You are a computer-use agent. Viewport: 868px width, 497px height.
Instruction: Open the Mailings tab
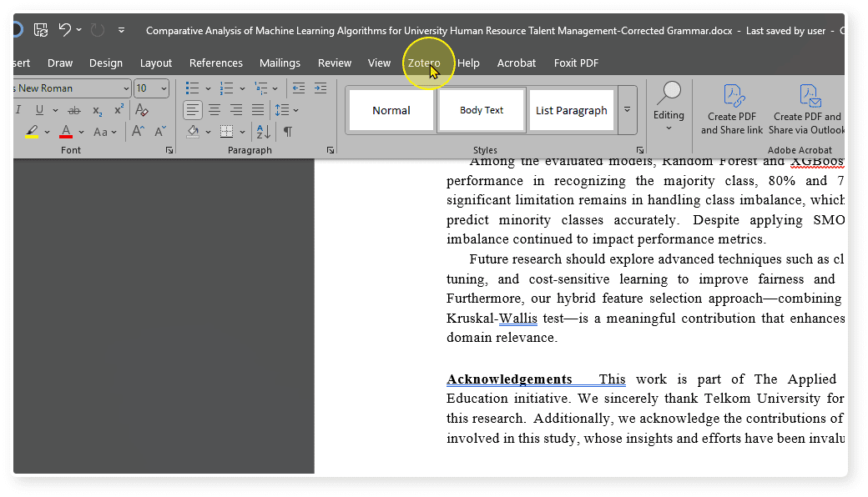[x=280, y=63]
